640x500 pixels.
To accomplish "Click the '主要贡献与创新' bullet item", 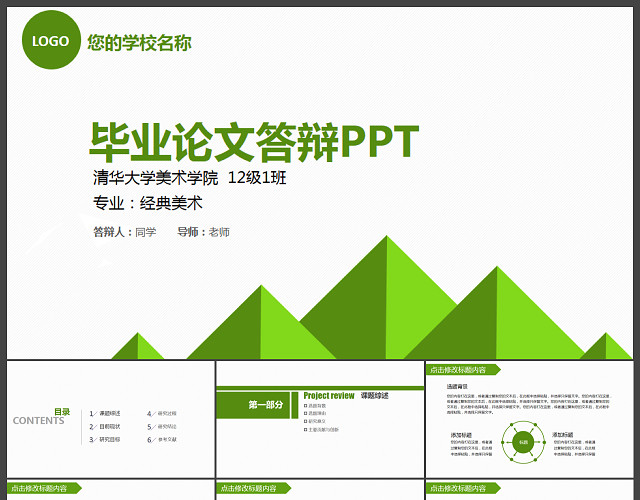I will click(x=321, y=429).
